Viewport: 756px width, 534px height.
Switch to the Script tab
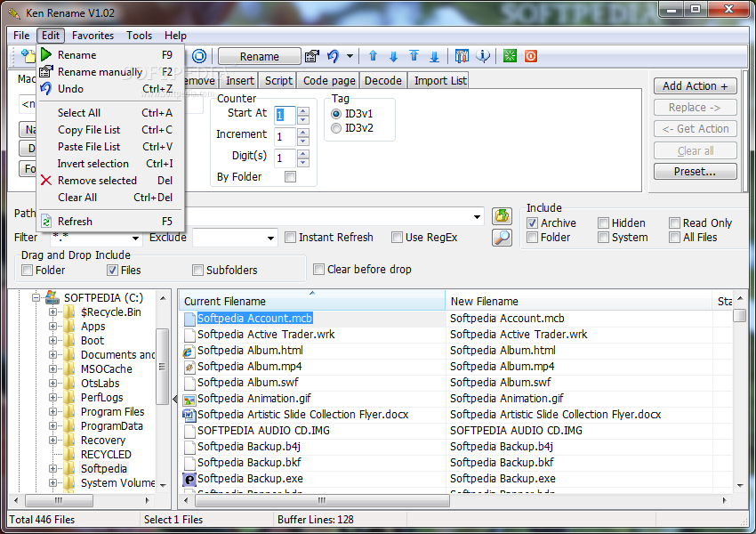[278, 81]
